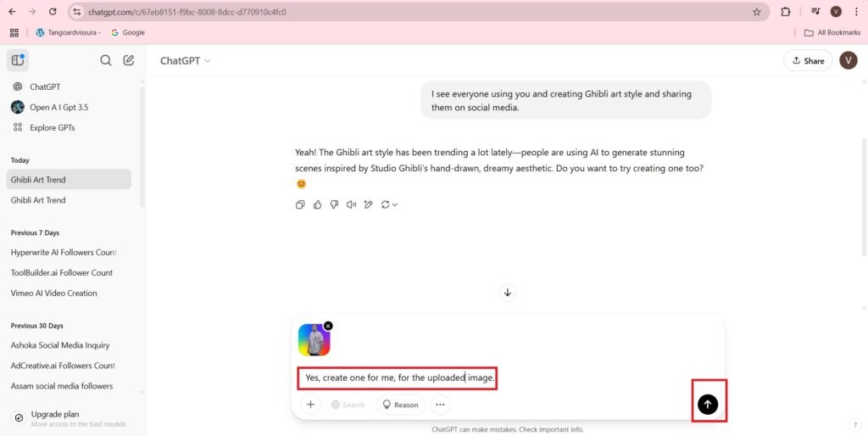Click the browser address bar URL
Screen dimensions: 868x436
[187, 12]
